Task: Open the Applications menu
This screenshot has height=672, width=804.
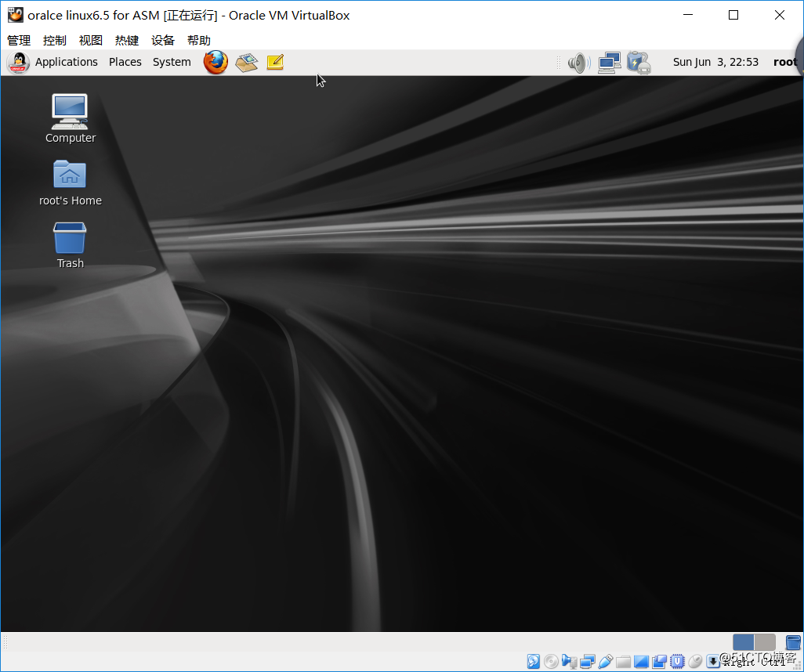Action: coord(66,62)
